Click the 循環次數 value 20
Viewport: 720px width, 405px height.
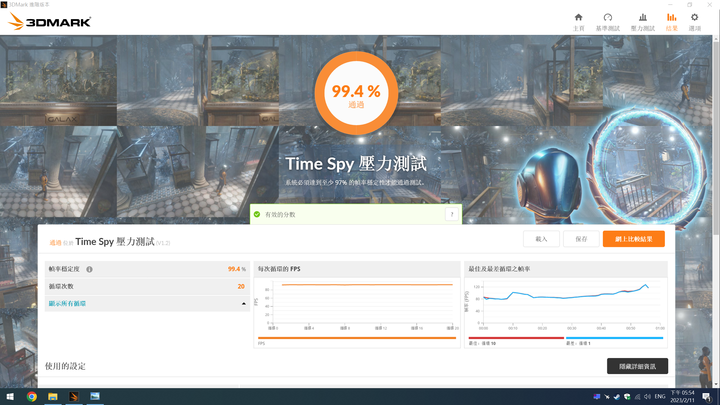tap(241, 286)
